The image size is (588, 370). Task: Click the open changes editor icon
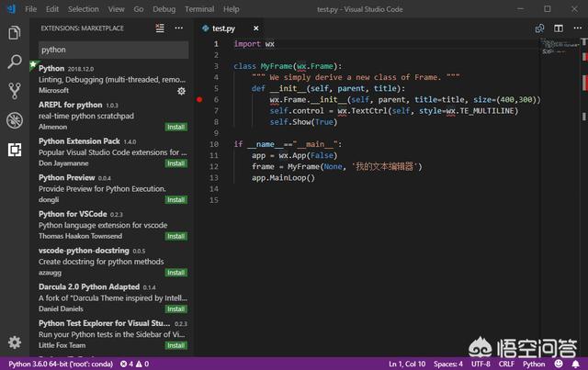539,28
